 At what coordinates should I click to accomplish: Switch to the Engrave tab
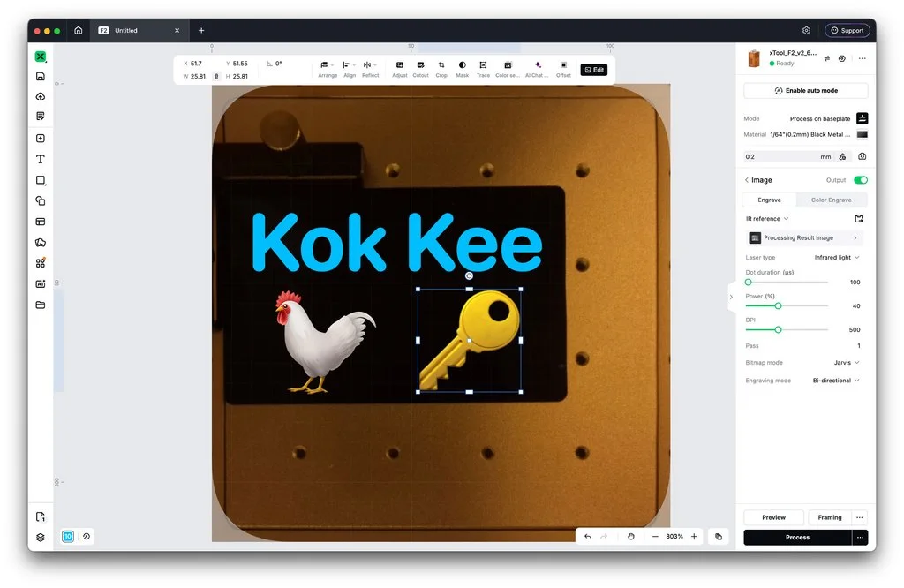pos(769,200)
